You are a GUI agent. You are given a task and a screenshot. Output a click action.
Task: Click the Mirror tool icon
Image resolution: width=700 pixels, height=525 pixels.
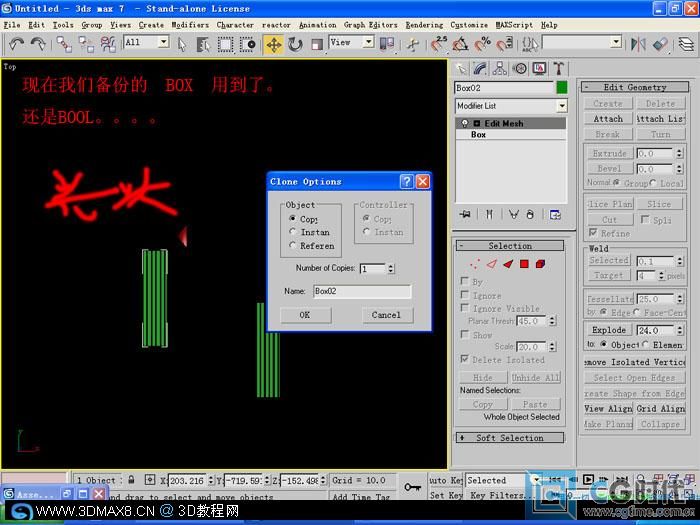point(639,44)
